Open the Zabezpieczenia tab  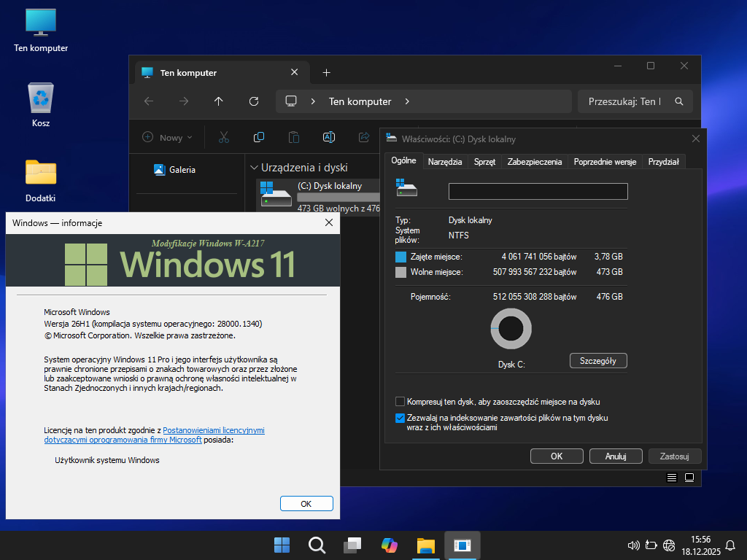point(535,162)
